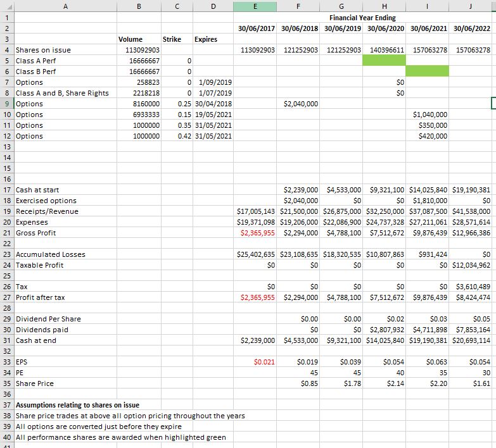Click 'Share price trades at above all option pricing' note
This screenshot has height=448, width=496.
130,416
